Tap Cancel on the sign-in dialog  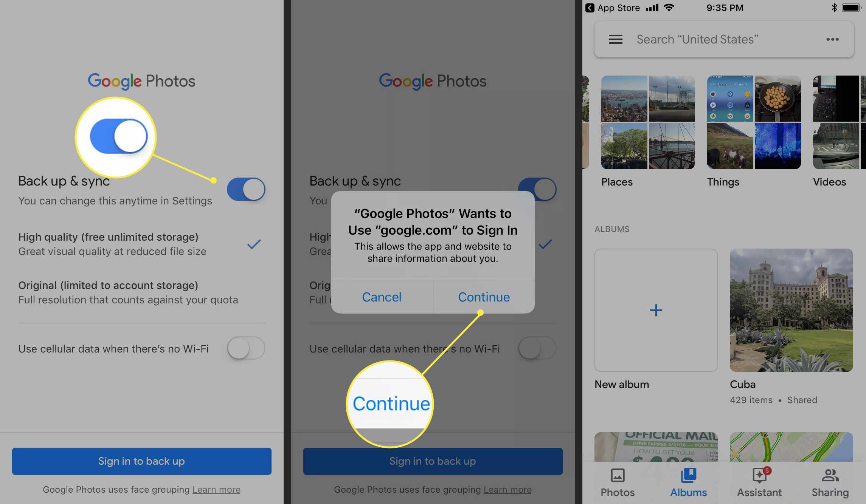382,297
